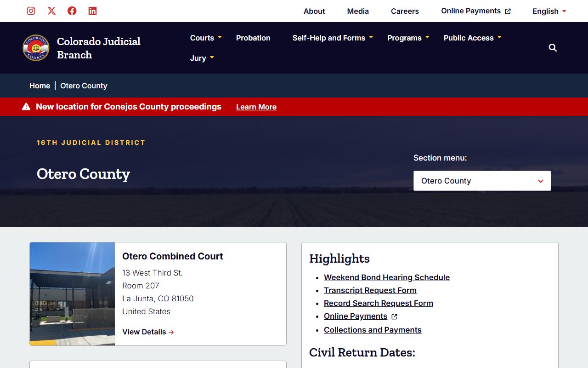Click View Details for Otero Combined Court
Screen dimensions: 588x368
click(x=148, y=332)
